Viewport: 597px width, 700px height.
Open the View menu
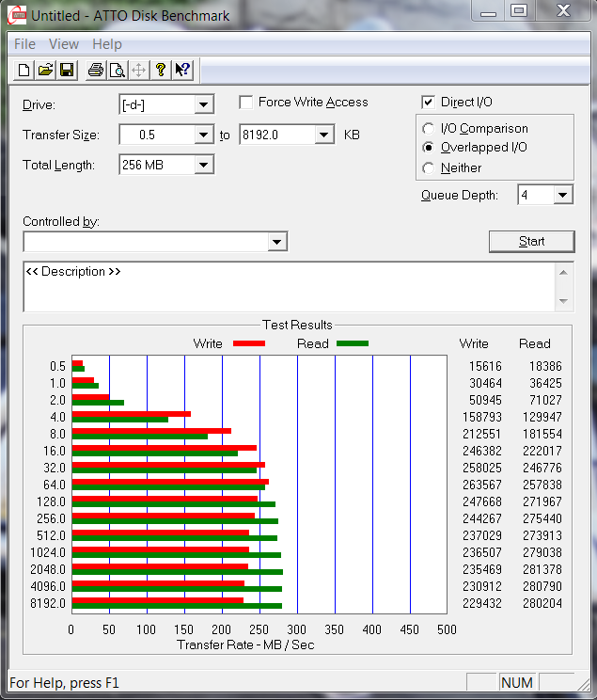pos(64,44)
